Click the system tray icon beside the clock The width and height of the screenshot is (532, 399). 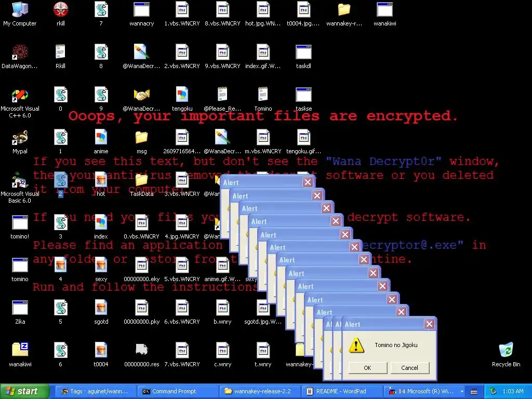tap(494, 391)
